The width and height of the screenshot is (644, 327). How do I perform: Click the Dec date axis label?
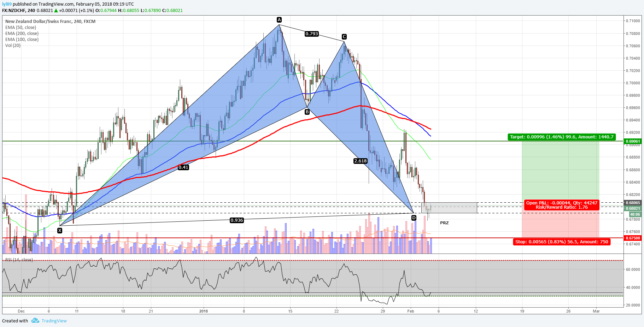click(x=21, y=311)
